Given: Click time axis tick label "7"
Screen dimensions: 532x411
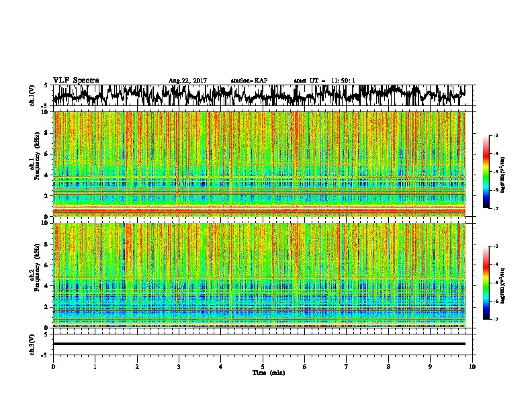Looking at the screenshot, I should 347,367.
